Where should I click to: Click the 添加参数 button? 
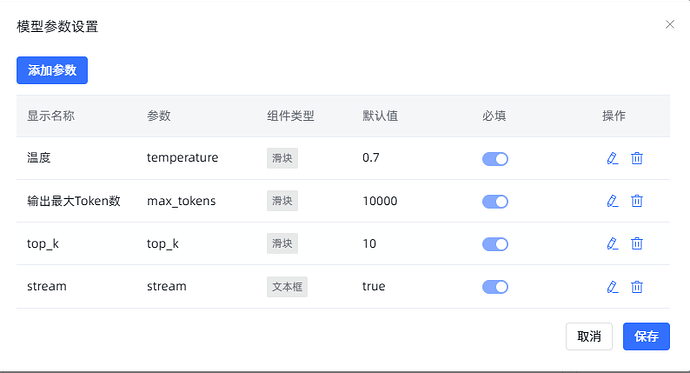[52, 70]
